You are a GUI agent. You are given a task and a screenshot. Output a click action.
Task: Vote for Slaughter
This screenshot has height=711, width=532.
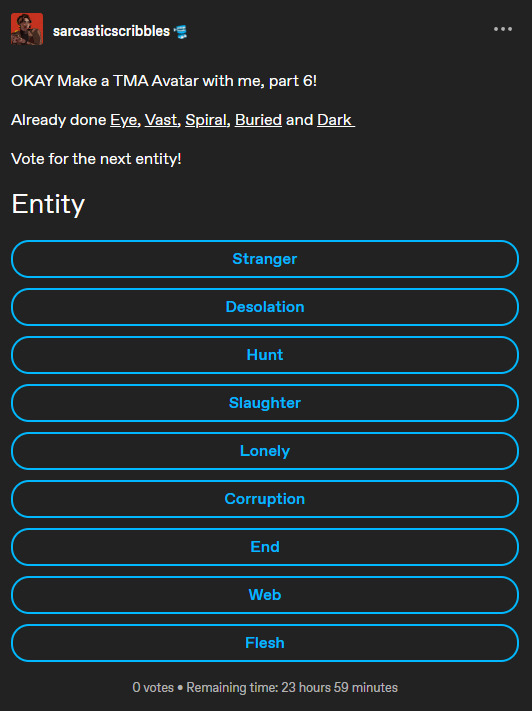click(x=265, y=403)
